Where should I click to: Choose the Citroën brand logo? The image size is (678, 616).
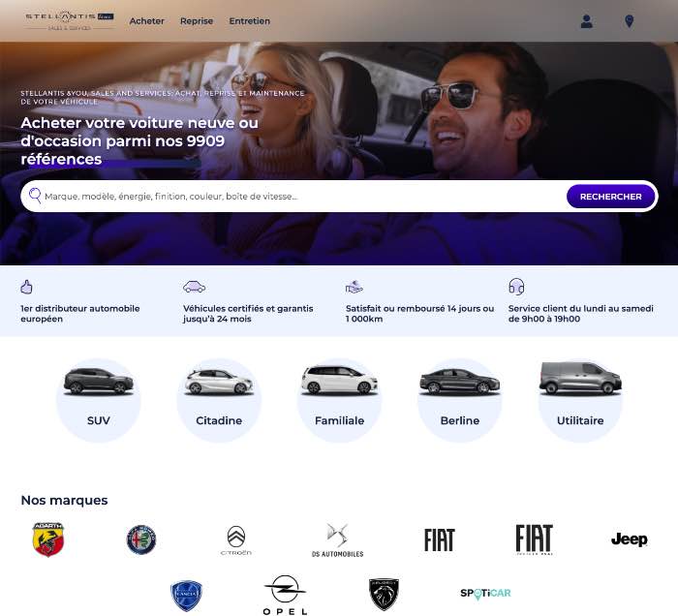click(236, 540)
